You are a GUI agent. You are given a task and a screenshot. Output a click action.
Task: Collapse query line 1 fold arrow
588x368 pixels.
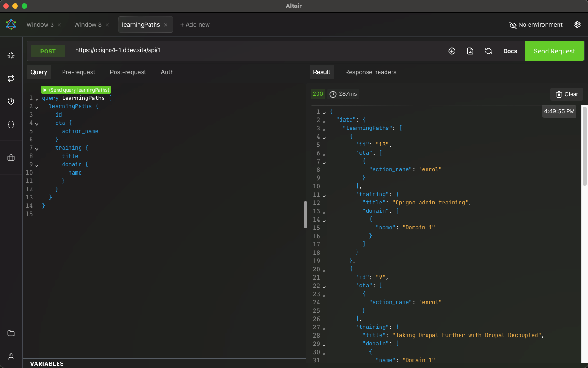click(37, 99)
